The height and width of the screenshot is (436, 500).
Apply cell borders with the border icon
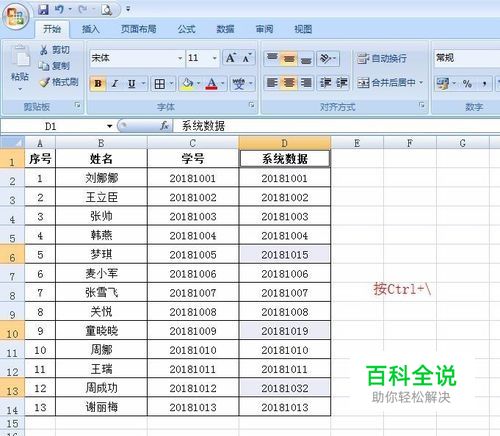pos(160,84)
